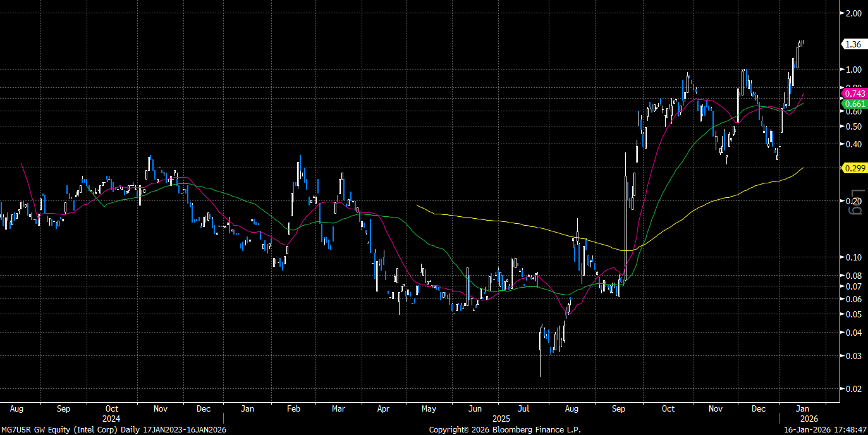Click the 0.02 price axis label
868x435 pixels.
pyautogui.click(x=853, y=389)
